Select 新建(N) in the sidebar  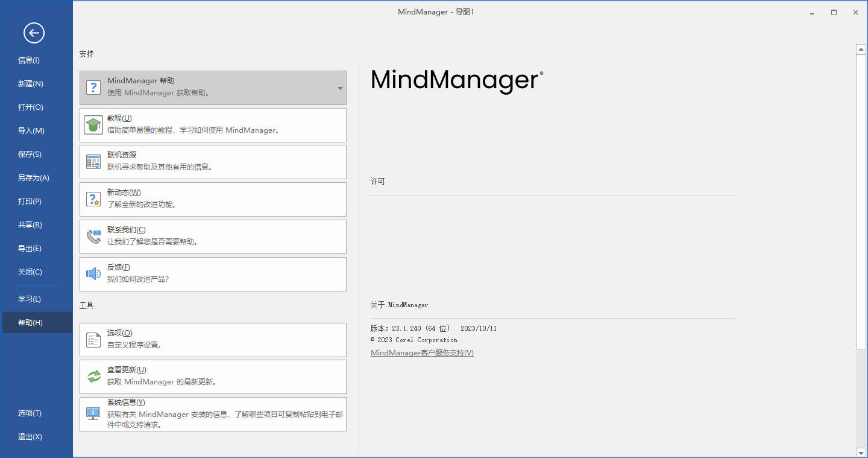36,84
